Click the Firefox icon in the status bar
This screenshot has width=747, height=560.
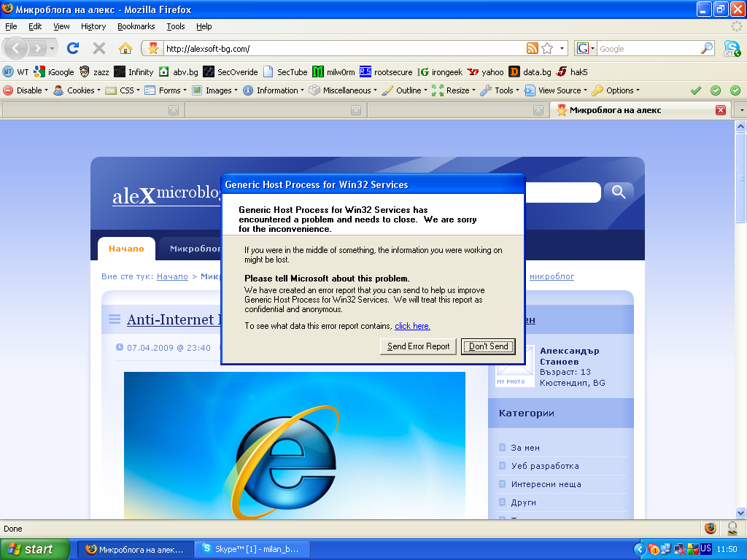[x=711, y=528]
